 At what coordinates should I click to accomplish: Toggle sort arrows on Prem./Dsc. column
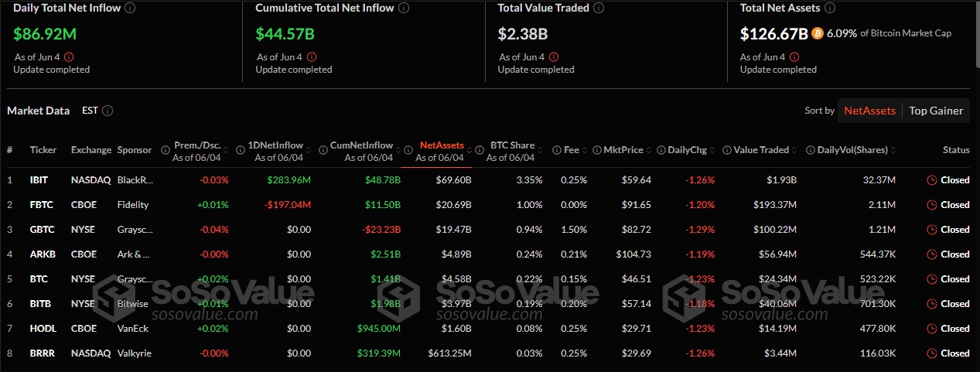click(x=226, y=150)
